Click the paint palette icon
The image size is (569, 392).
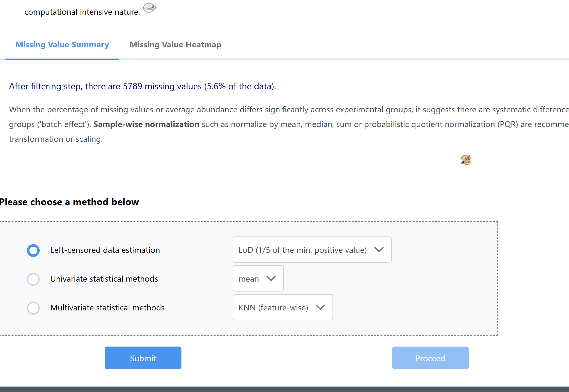coord(466,159)
